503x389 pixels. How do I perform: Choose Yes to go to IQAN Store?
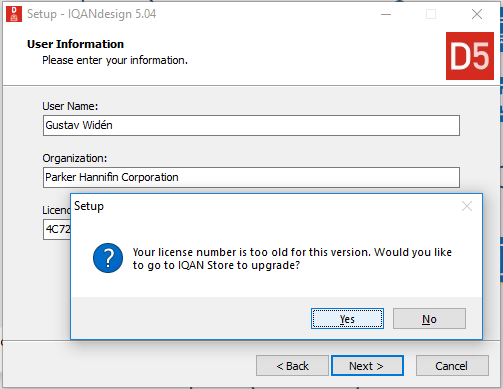tap(347, 319)
